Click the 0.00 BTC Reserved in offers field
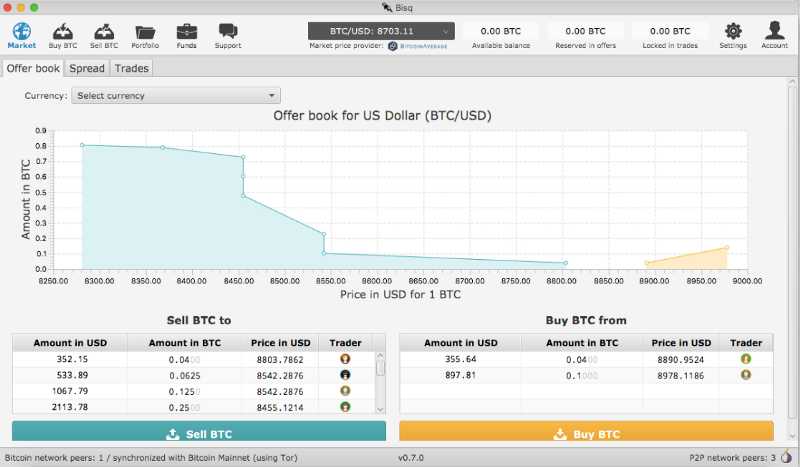 (586, 31)
